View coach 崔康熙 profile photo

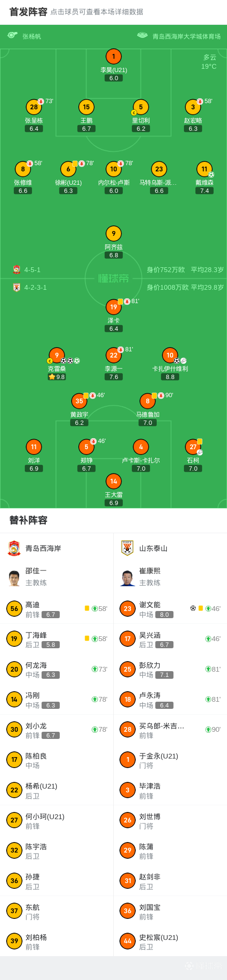(x=128, y=578)
